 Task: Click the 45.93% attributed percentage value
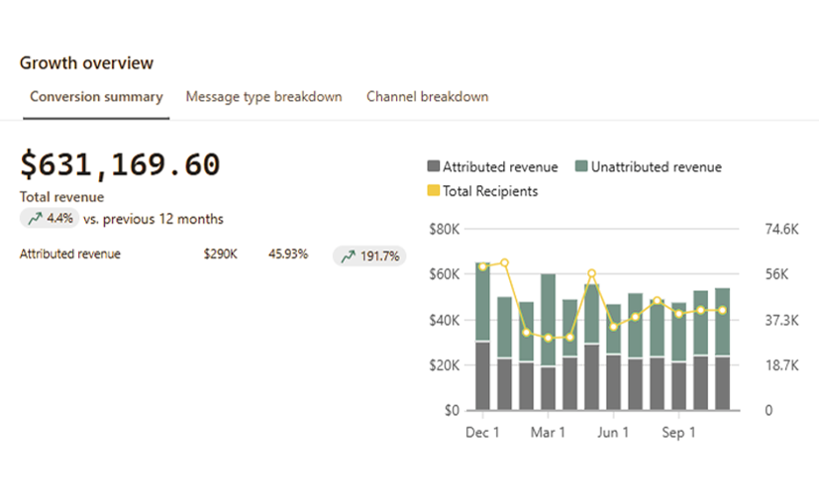tap(287, 254)
